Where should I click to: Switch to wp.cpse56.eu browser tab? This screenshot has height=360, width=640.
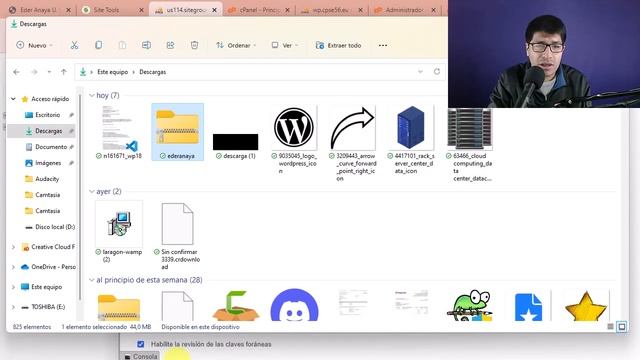tap(331, 10)
